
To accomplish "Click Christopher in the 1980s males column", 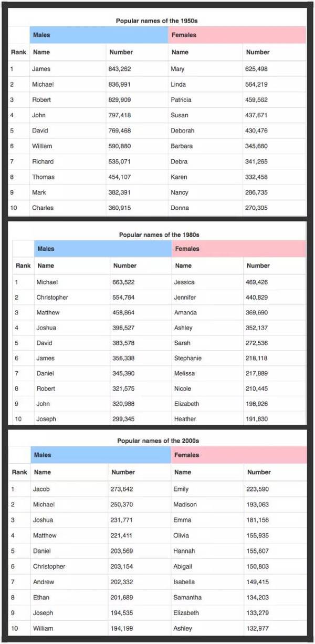I will (52, 298).
